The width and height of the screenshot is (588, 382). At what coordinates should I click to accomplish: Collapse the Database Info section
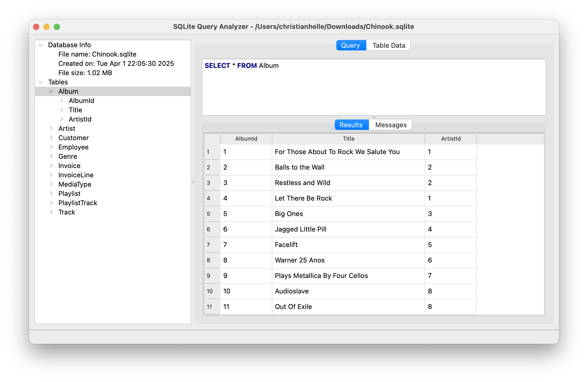(41, 45)
